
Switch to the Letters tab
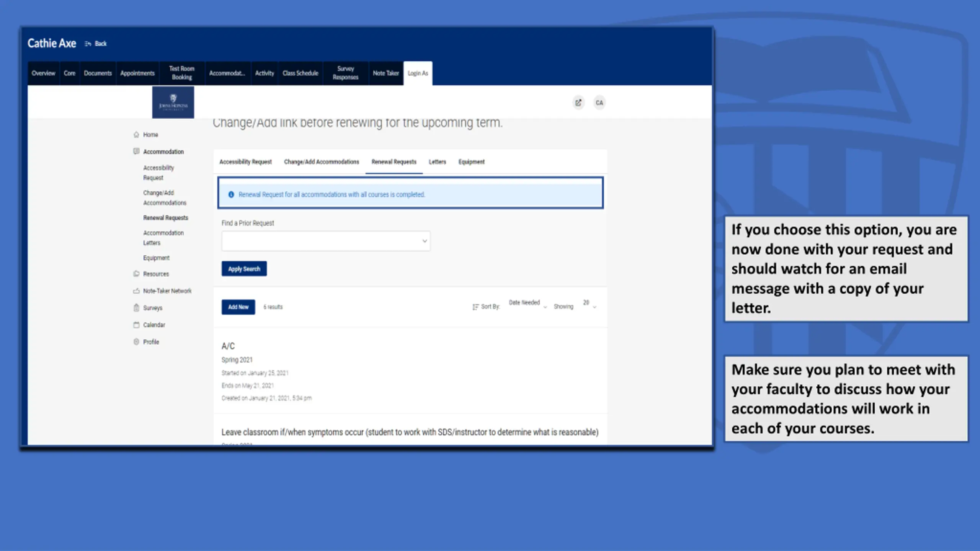pos(437,162)
